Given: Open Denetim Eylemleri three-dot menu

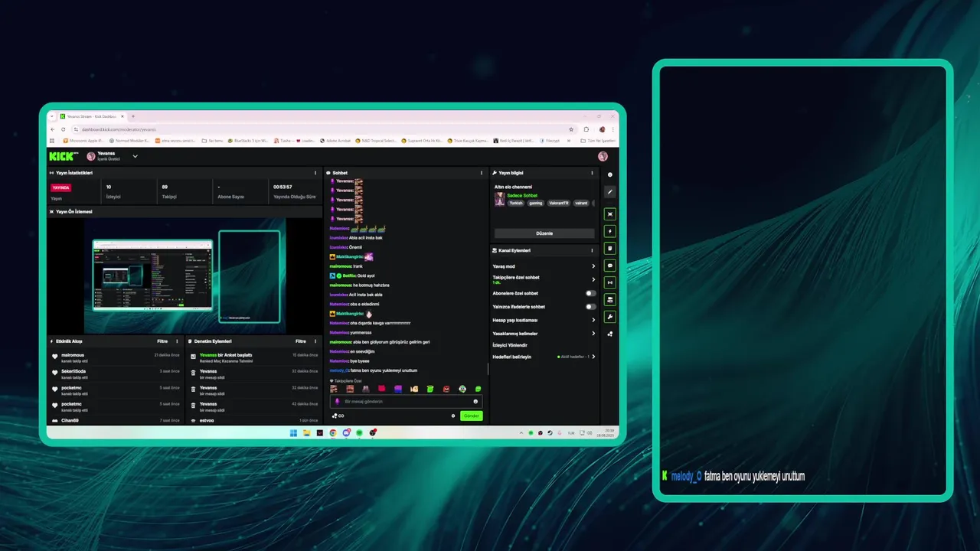Looking at the screenshot, I should (x=315, y=341).
